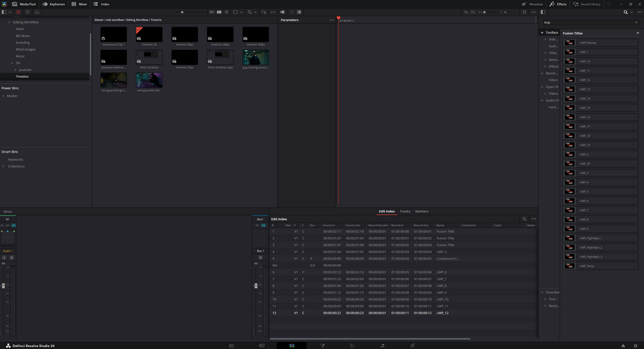
Task: Switch media pool to thumbnail view
Action: click(x=219, y=12)
